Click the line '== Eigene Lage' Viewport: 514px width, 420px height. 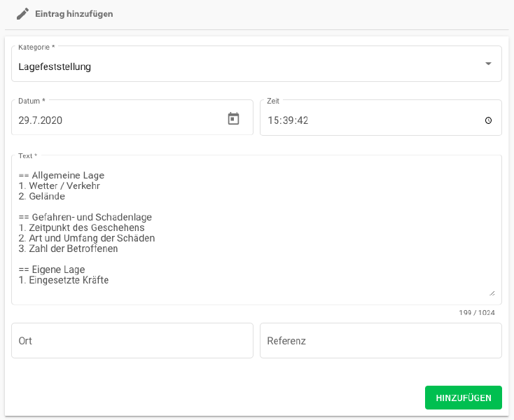[51, 269]
